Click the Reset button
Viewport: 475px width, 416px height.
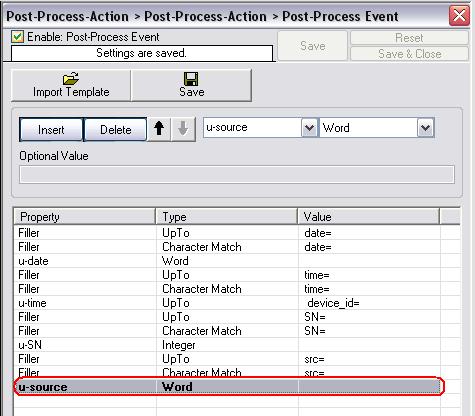tap(409, 38)
